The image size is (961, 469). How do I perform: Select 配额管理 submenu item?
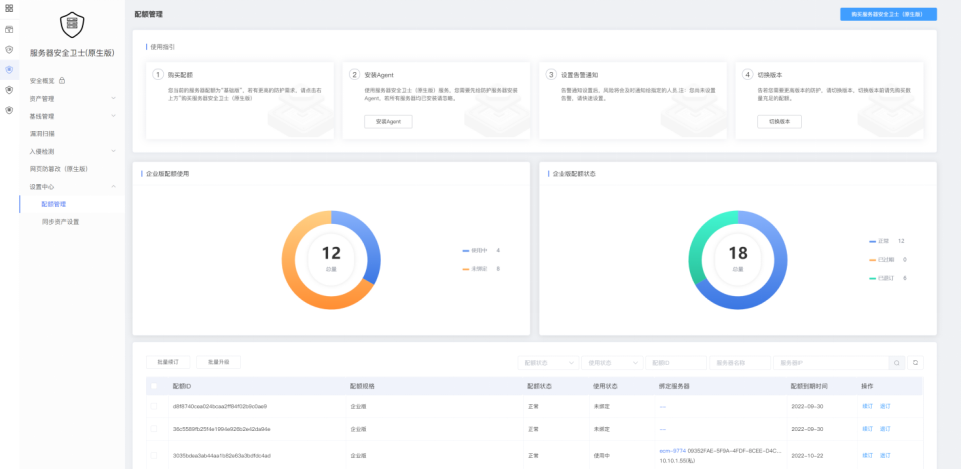(53, 204)
